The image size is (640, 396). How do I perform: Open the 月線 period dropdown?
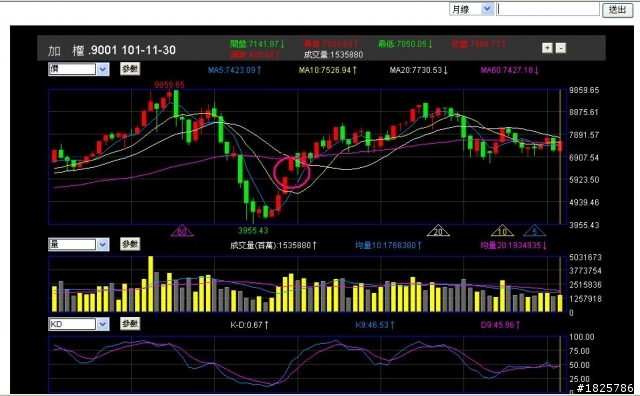(471, 9)
